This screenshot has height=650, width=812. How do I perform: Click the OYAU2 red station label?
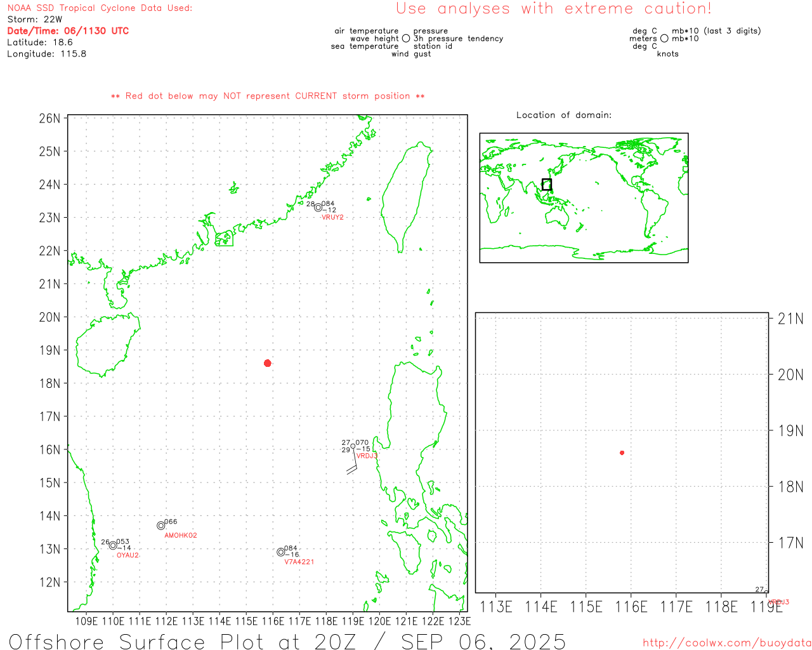[128, 555]
